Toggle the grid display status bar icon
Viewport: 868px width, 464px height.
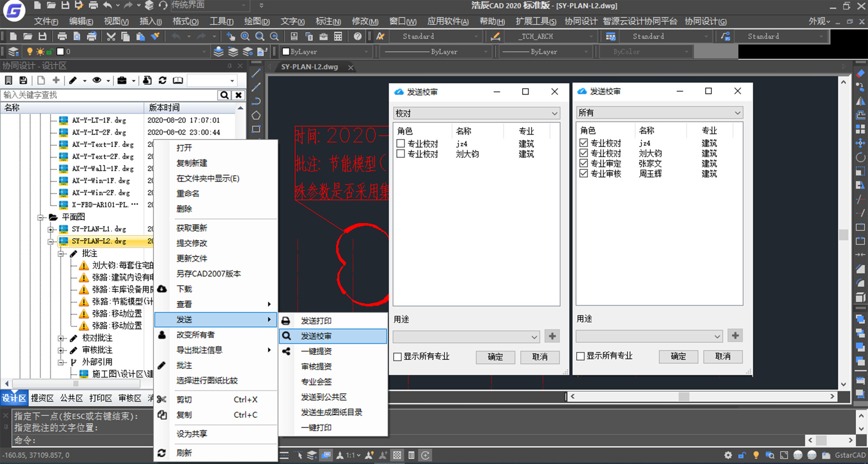pos(397,455)
